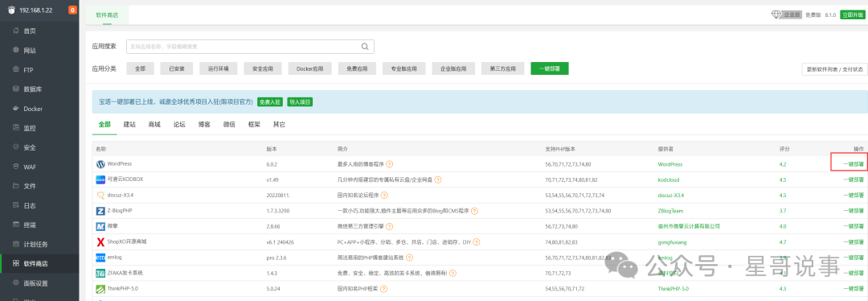
Task: Click the search magnifier icon
Action: point(365,47)
